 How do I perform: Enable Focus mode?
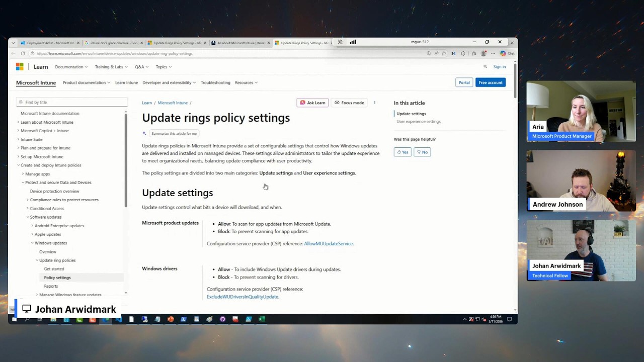tap(349, 103)
